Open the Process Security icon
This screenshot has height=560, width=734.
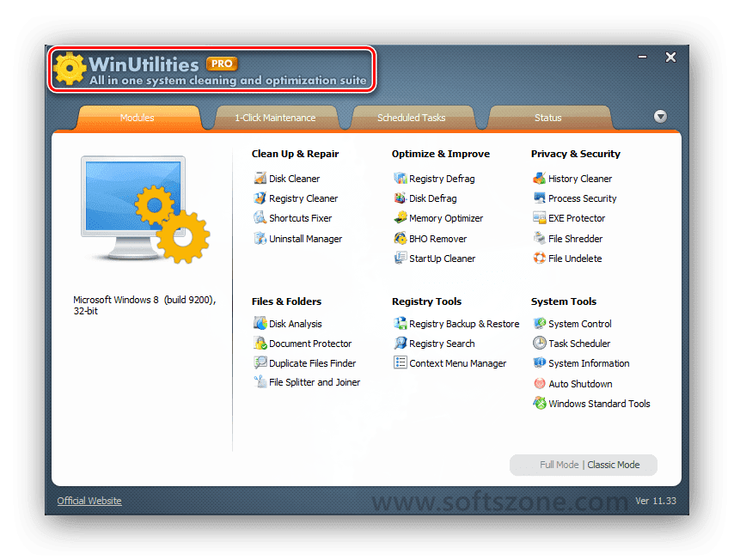(539, 198)
